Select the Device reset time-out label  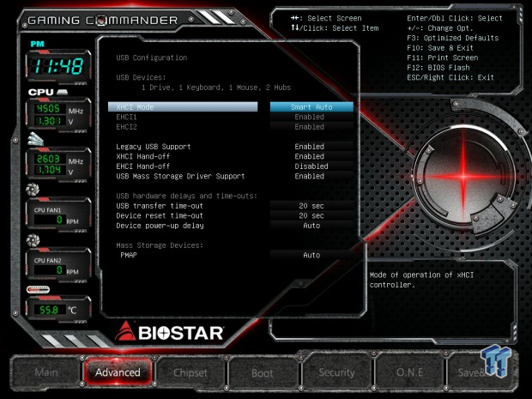point(160,215)
